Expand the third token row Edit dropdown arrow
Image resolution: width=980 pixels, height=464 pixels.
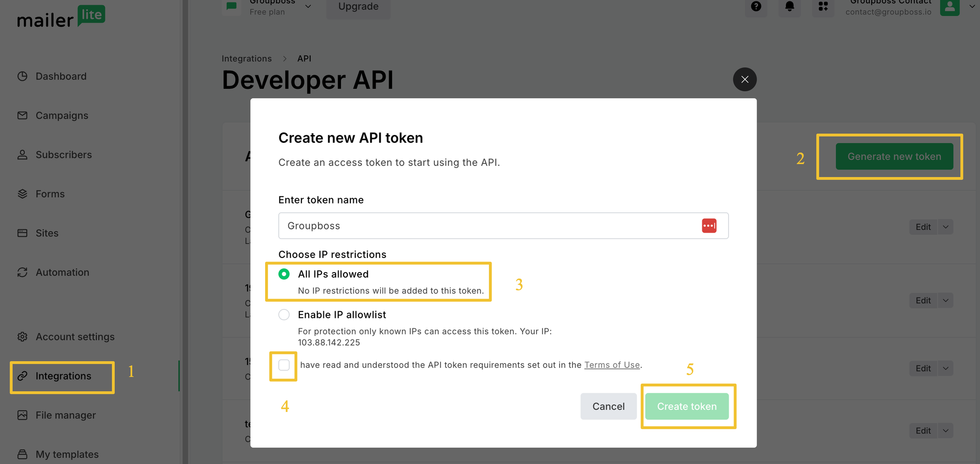946,368
